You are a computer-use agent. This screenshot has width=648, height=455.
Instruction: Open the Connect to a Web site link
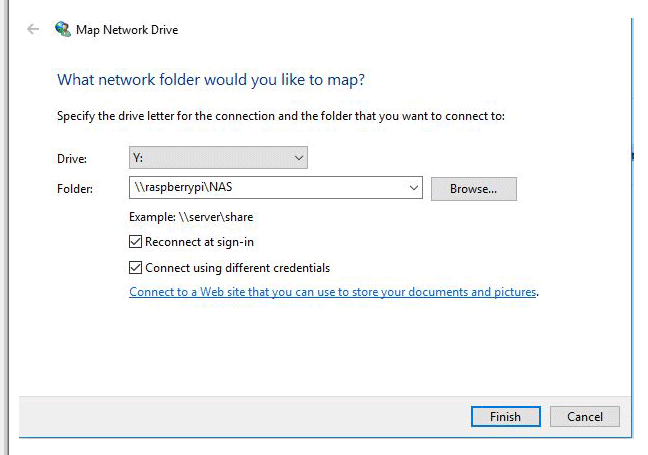[333, 293]
